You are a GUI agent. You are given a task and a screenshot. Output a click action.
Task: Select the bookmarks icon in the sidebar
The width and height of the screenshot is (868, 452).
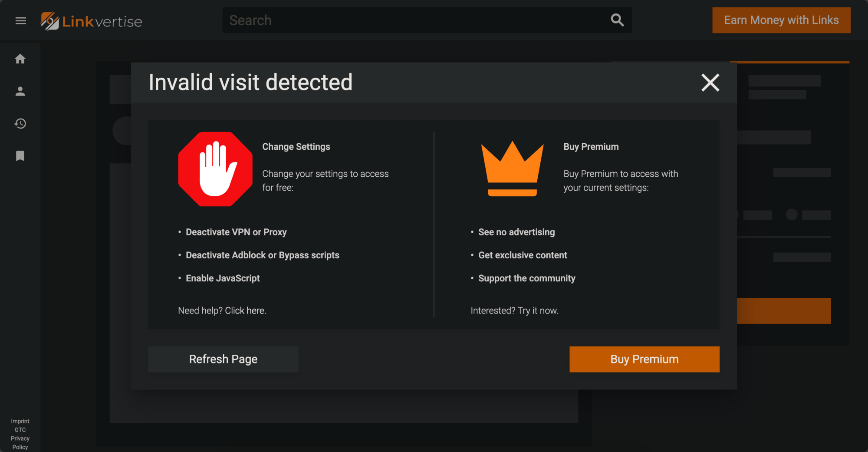tap(20, 156)
